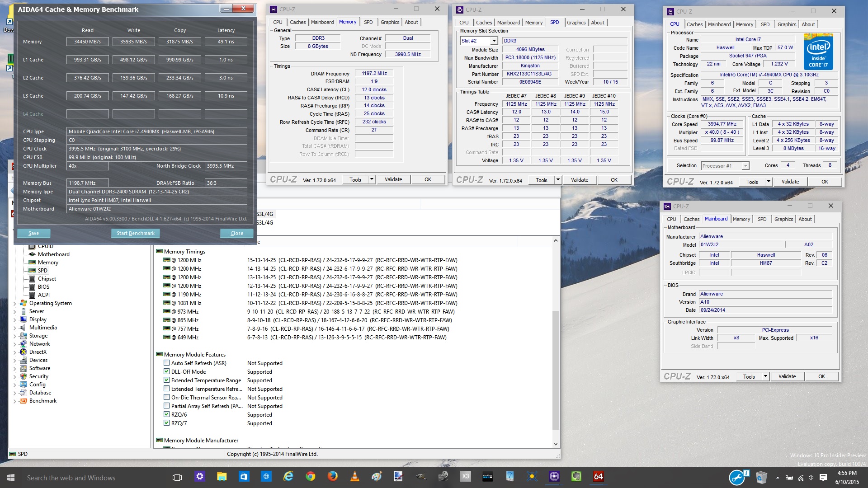The width and height of the screenshot is (868, 488).
Task: Expand the Devices tree node arrow
Action: 15,361
